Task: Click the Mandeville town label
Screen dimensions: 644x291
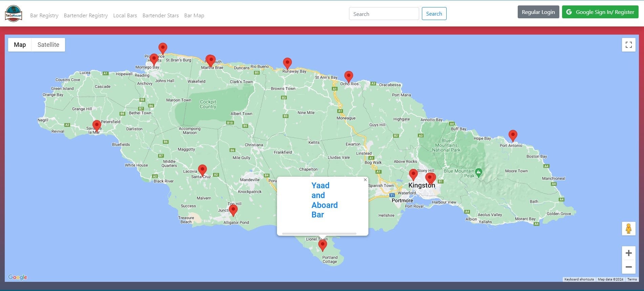Action: [x=250, y=180]
